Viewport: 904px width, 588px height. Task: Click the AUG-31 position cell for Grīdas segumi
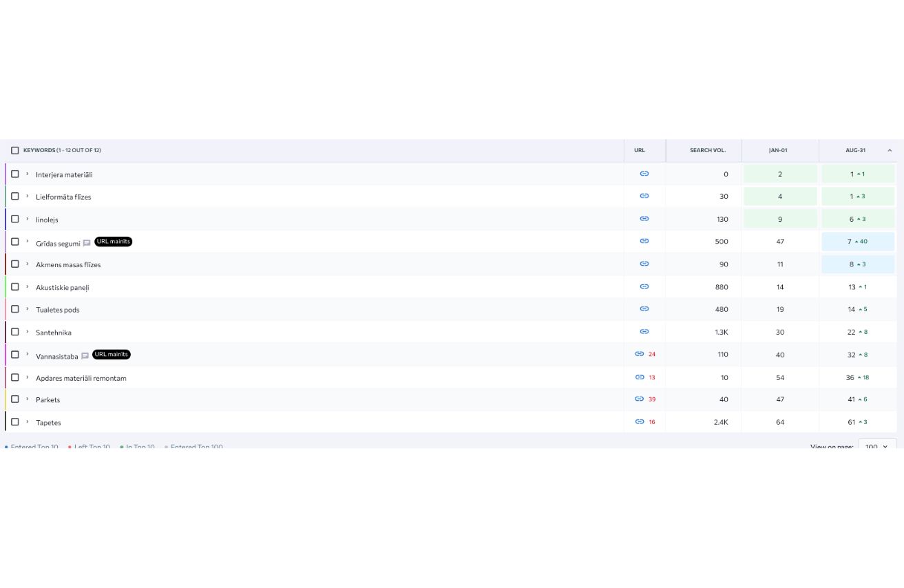point(857,242)
